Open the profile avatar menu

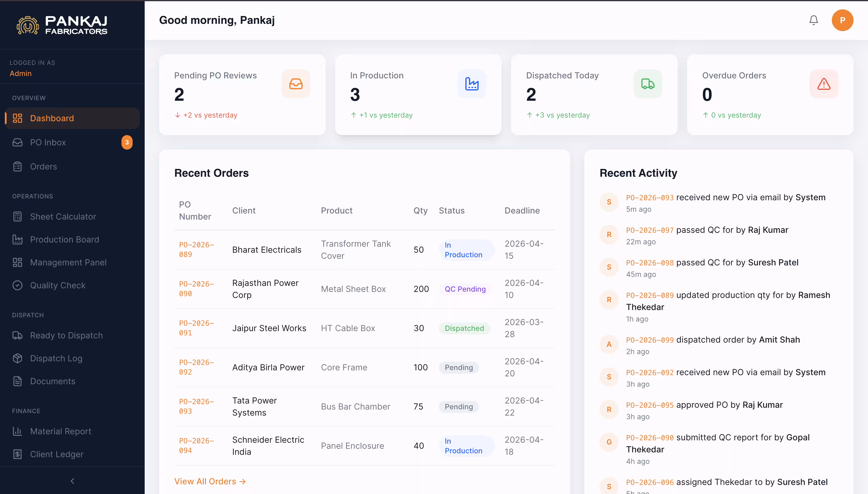coord(843,20)
